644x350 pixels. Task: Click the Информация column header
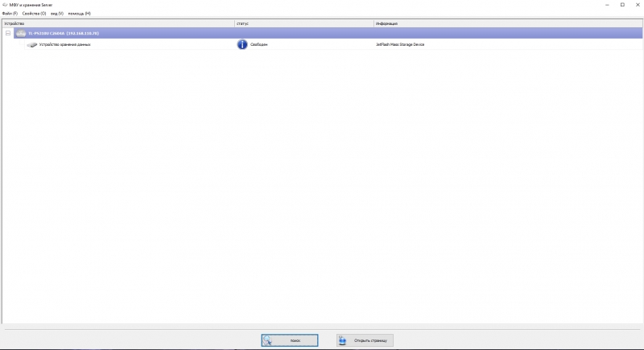pyautogui.click(x=386, y=24)
